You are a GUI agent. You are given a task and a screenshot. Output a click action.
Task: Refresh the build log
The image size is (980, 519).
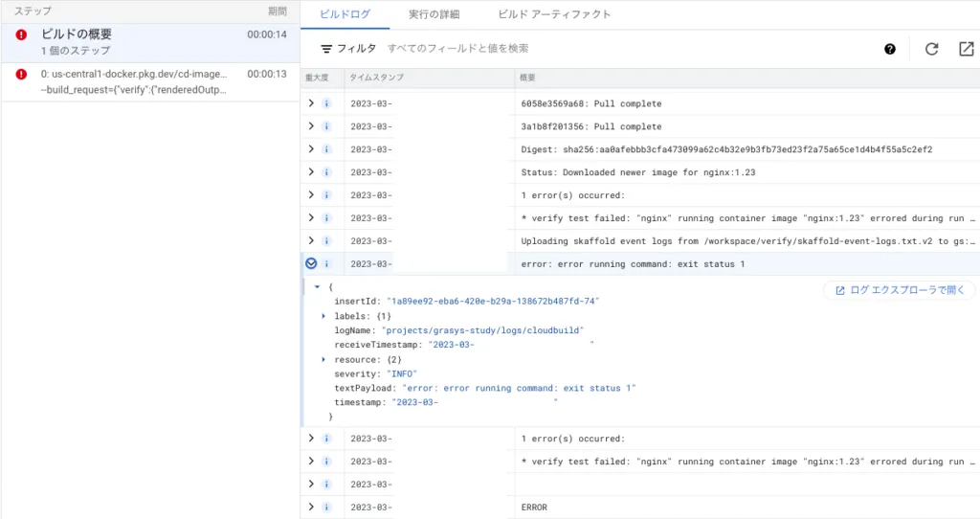[x=931, y=49]
